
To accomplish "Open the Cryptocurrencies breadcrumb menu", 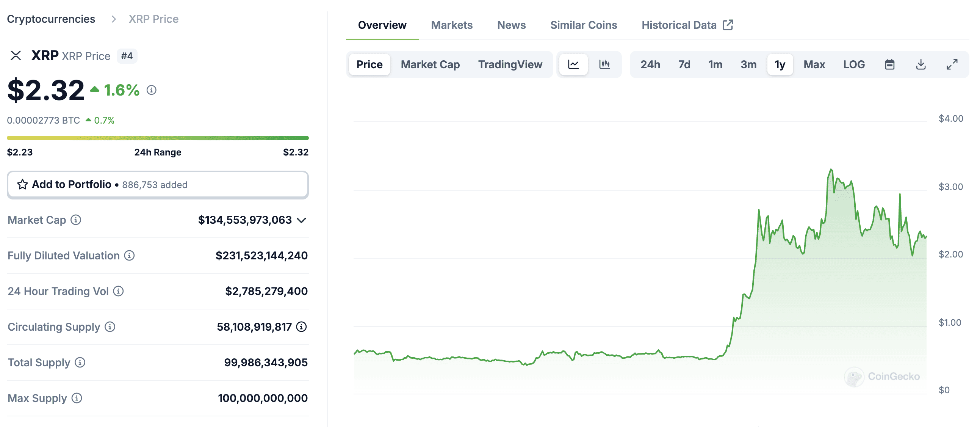I will coord(52,19).
